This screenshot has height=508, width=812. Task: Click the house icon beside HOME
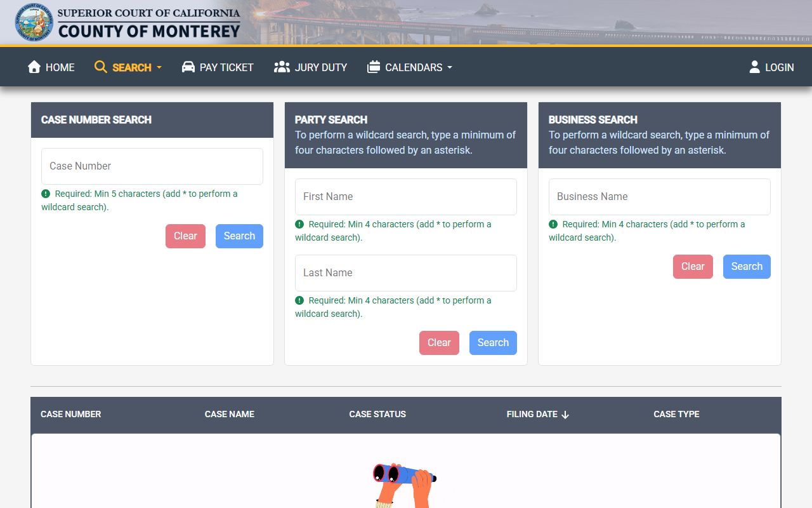point(34,67)
